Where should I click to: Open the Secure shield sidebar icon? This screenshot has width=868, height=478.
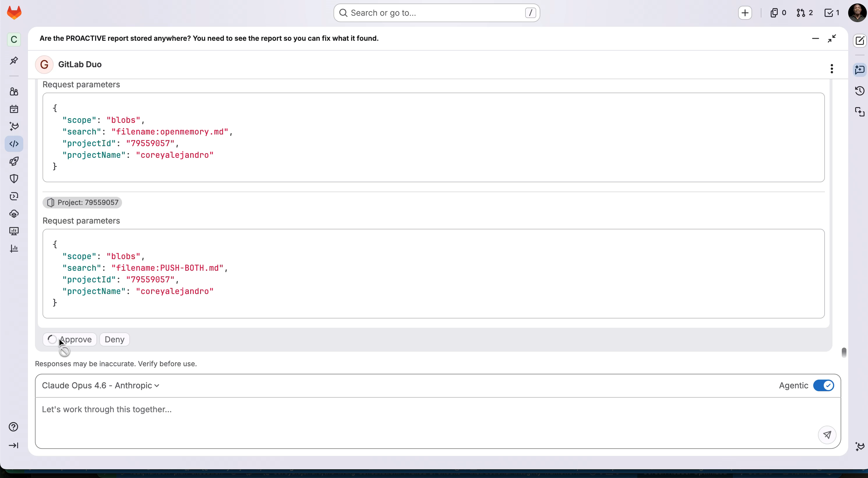point(14,178)
